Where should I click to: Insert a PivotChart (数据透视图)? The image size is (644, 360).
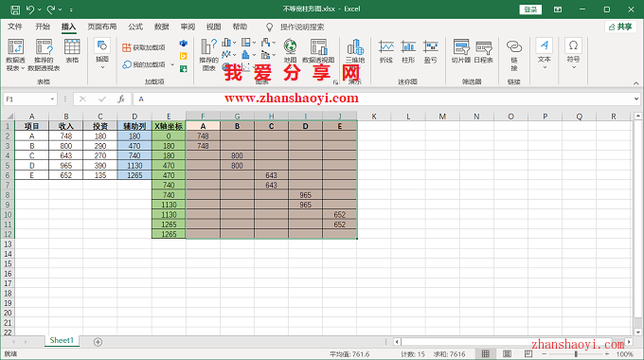[318, 51]
